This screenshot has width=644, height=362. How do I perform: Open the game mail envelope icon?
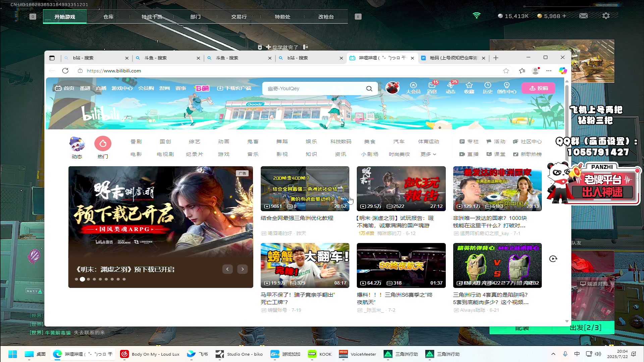[x=584, y=16]
